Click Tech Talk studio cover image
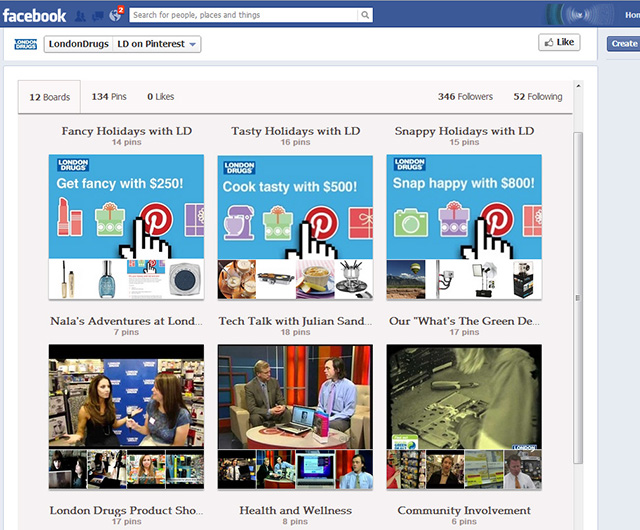The height and width of the screenshot is (530, 640). 295,397
